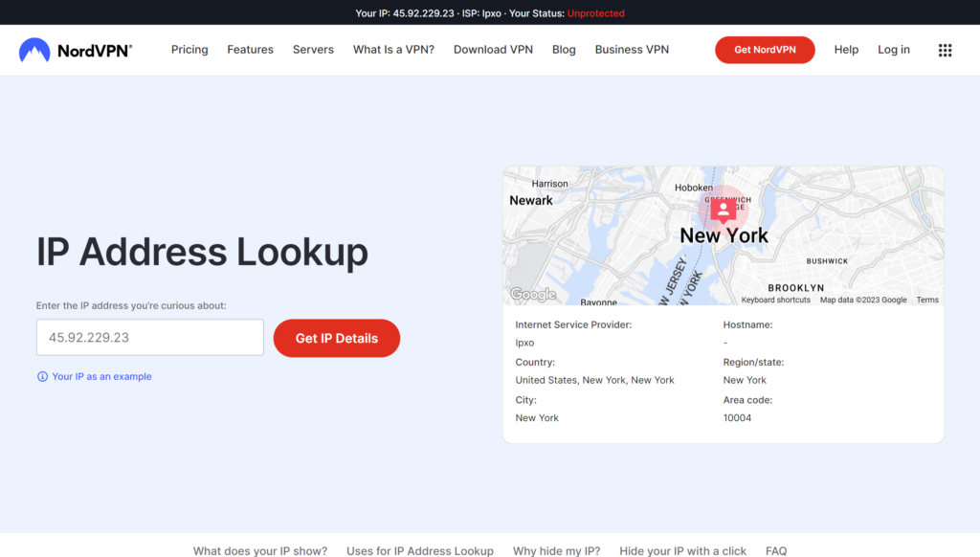Viewport: 980px width, 557px height.
Task: Click the Newark label on the map
Action: [x=531, y=201]
